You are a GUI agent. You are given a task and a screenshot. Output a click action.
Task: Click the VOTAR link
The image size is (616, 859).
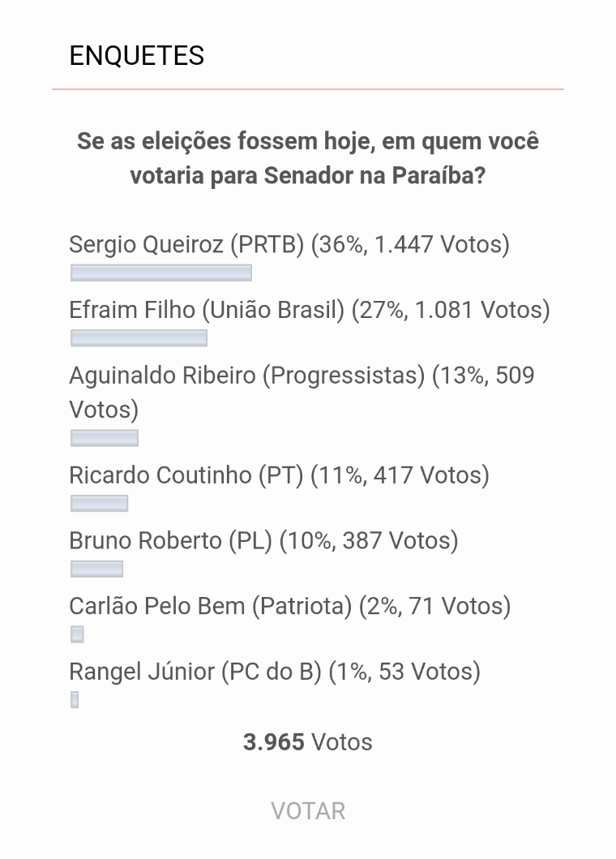coord(308,811)
